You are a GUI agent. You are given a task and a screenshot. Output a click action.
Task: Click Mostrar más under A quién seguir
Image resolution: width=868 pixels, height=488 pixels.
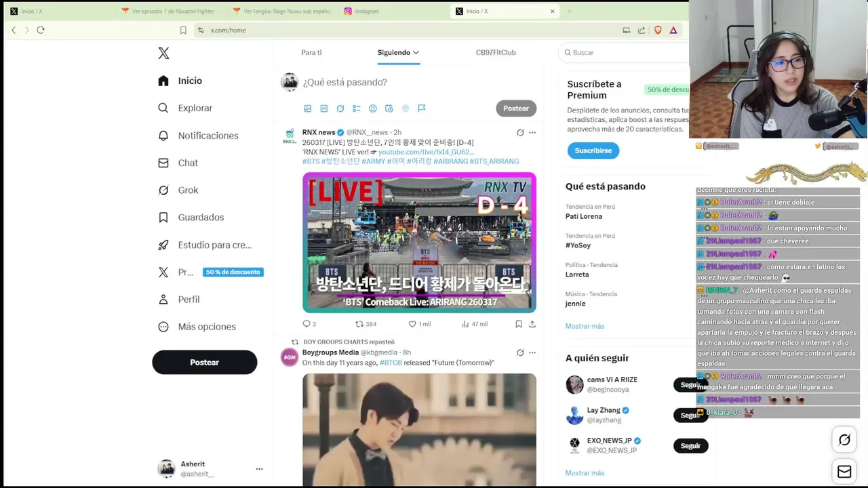(x=585, y=473)
